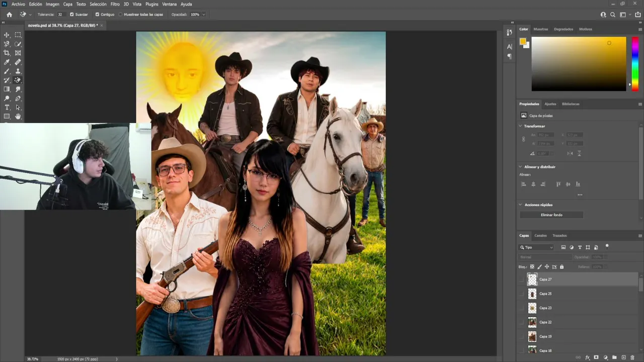Select the Healing Brush bandage tool
This screenshot has height=362, width=644.
(18, 62)
